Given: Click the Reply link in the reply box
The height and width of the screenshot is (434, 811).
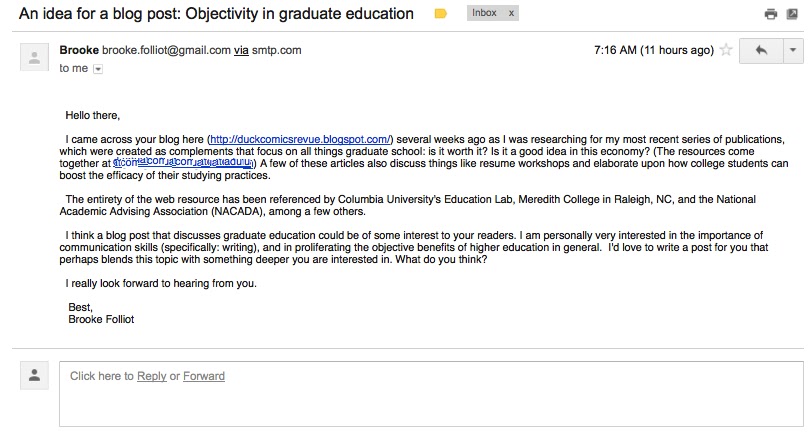Looking at the screenshot, I should pos(151,376).
